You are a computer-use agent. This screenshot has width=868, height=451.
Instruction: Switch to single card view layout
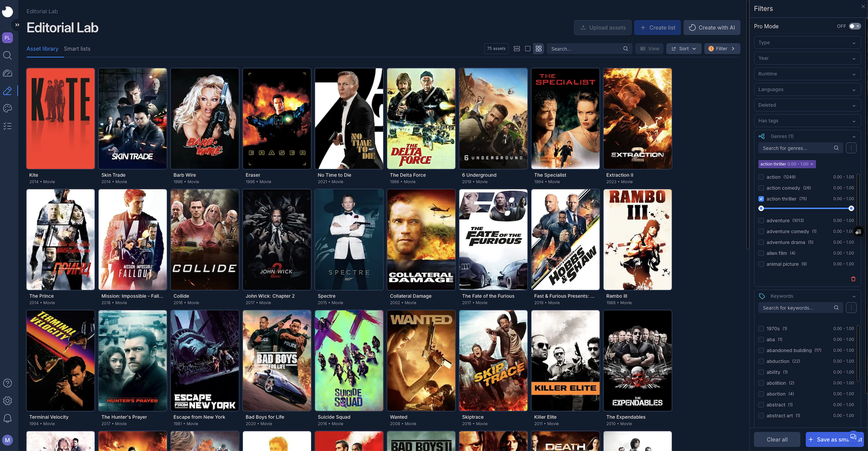point(527,49)
